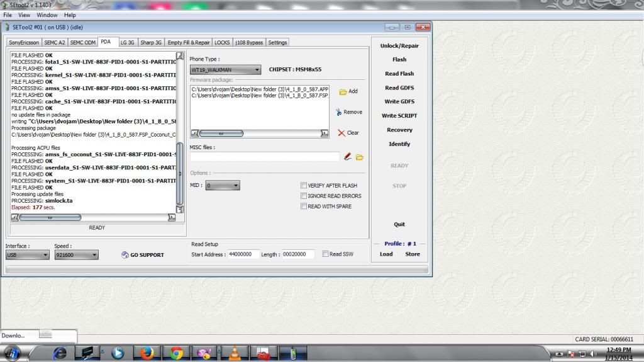
Task: Switch to the Empty Fill & Repair tab
Action: pos(189,42)
